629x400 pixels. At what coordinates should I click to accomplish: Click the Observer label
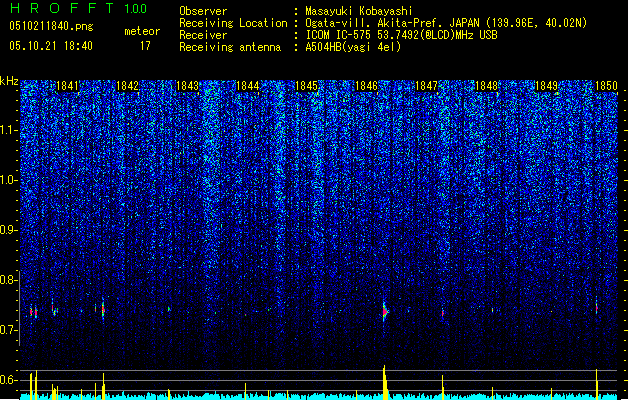[203, 11]
